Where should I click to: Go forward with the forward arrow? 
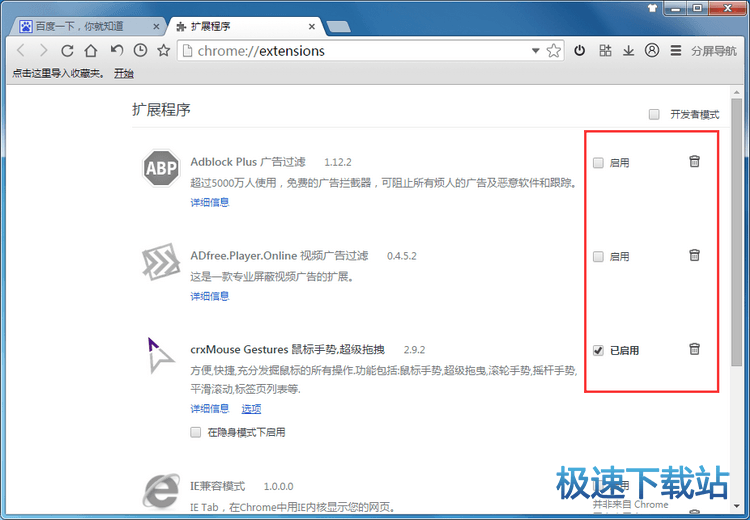tap(44, 50)
